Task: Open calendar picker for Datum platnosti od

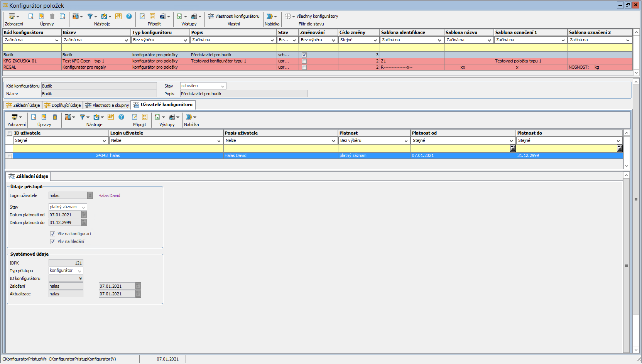Action: (84, 215)
